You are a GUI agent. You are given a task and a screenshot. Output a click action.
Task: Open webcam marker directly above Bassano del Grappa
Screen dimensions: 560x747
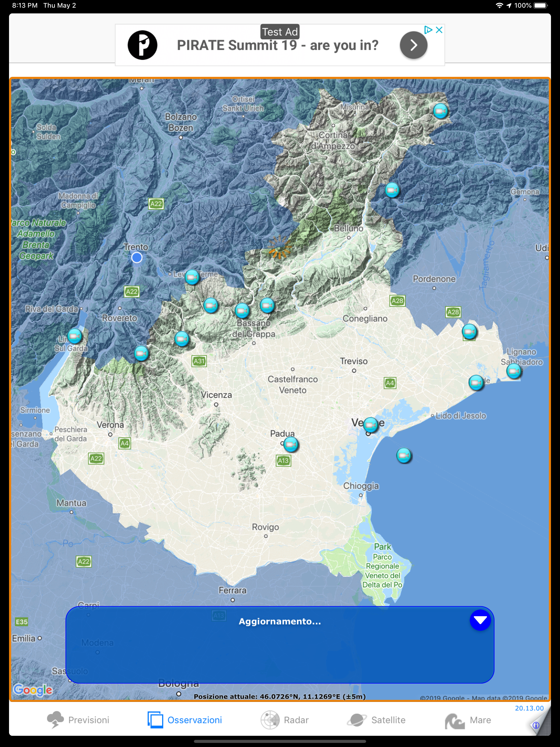tap(242, 311)
